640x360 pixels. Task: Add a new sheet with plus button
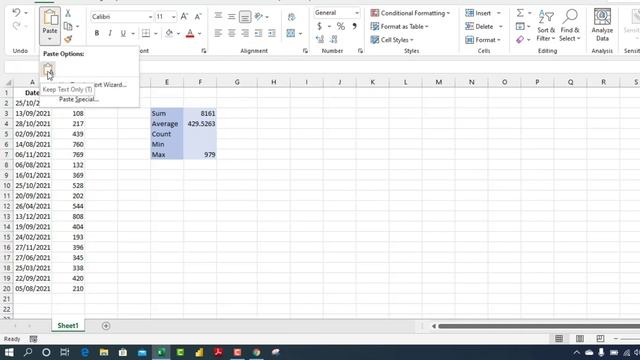click(x=106, y=326)
